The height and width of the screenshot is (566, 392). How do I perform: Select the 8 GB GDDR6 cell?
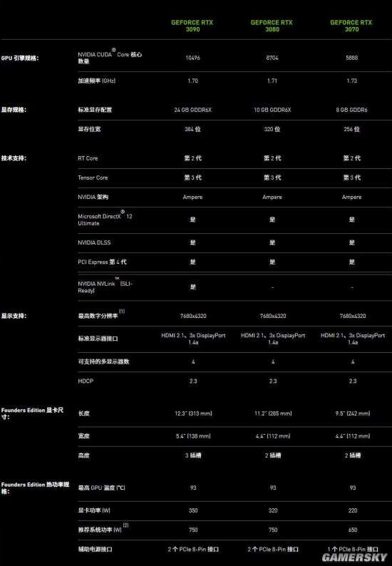point(351,110)
